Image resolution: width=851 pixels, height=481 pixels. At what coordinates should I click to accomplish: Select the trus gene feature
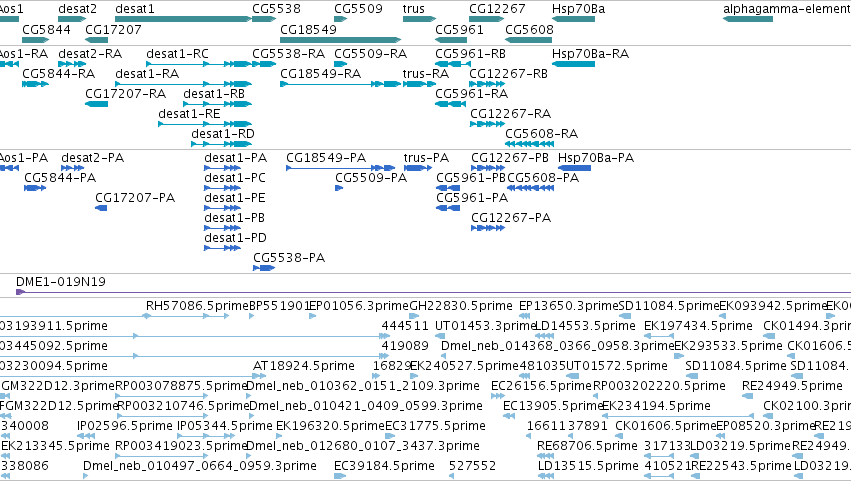tap(419, 19)
